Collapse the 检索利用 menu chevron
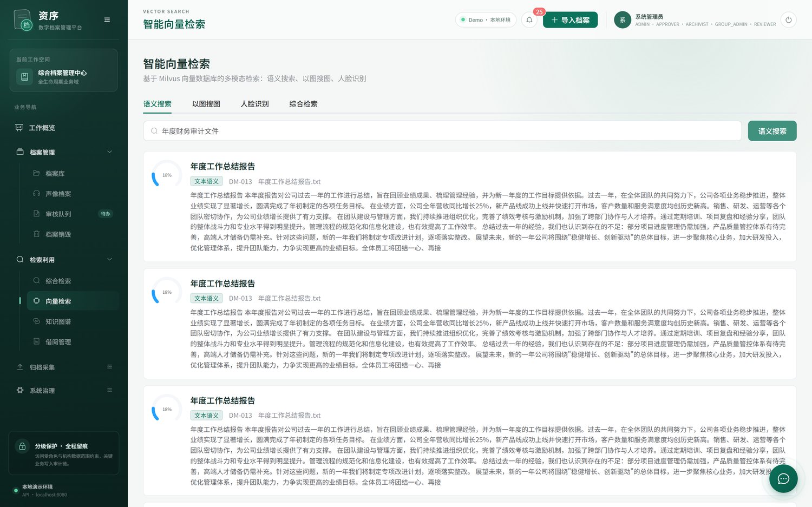This screenshot has width=812, height=507. [x=109, y=259]
